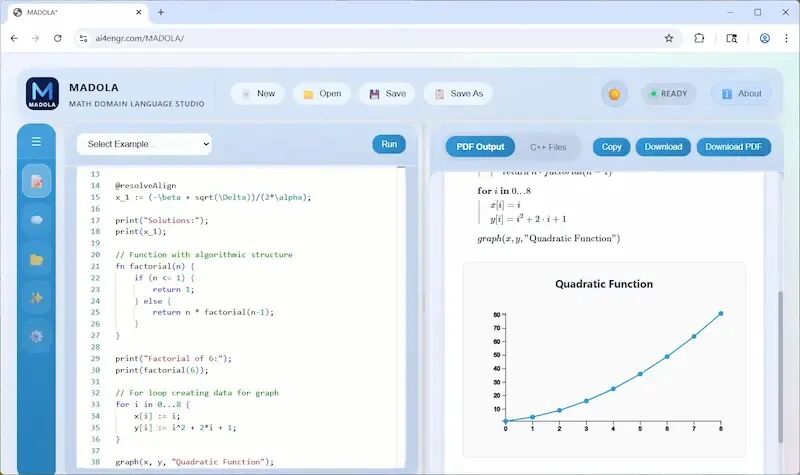Image resolution: width=800 pixels, height=475 pixels.
Task: Open the About dialog
Action: (x=741, y=94)
